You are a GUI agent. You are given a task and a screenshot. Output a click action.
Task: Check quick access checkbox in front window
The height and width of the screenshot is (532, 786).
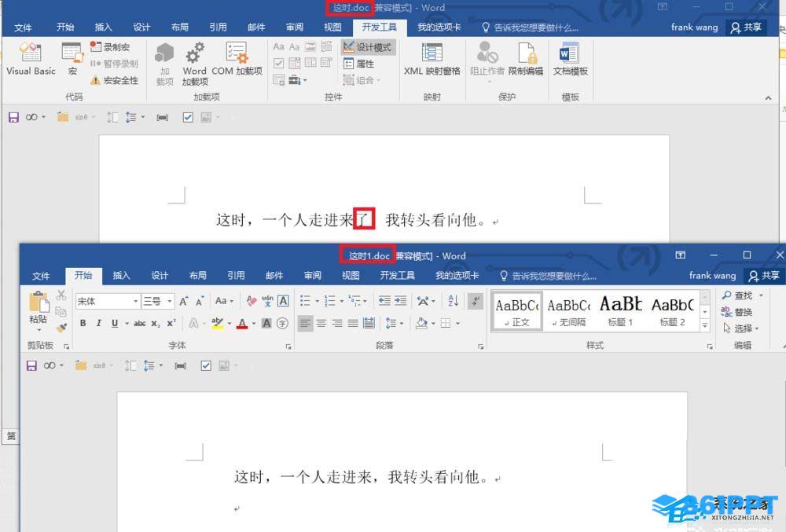coord(206,365)
